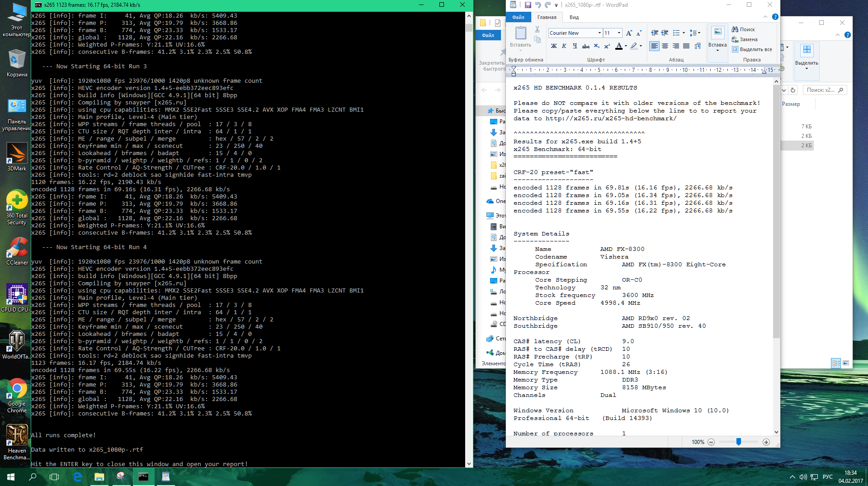This screenshot has height=486, width=868.
Task: Switch to the Вид ribbon tab
Action: [574, 17]
